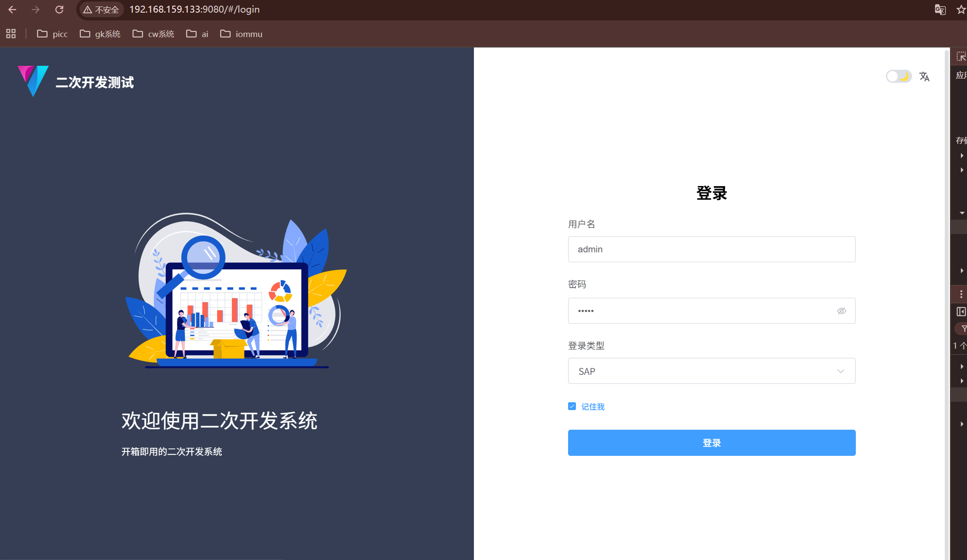Click the 登录 heading text
This screenshot has width=967, height=560.
712,193
